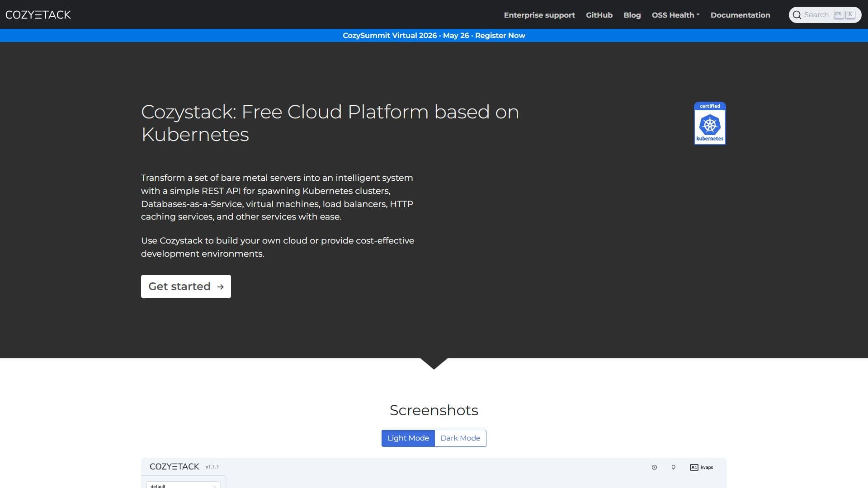
Task: Click the Screenshots section heading
Action: tap(434, 410)
